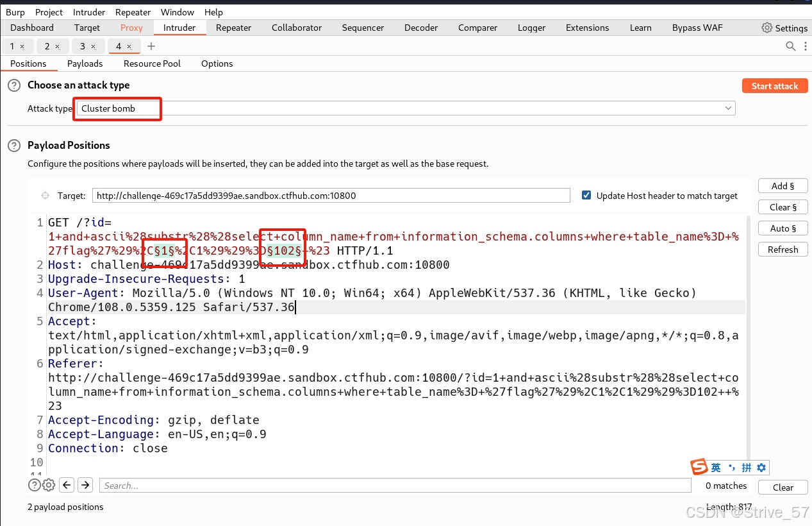Open the Help menu
812x526 pixels.
[213, 12]
